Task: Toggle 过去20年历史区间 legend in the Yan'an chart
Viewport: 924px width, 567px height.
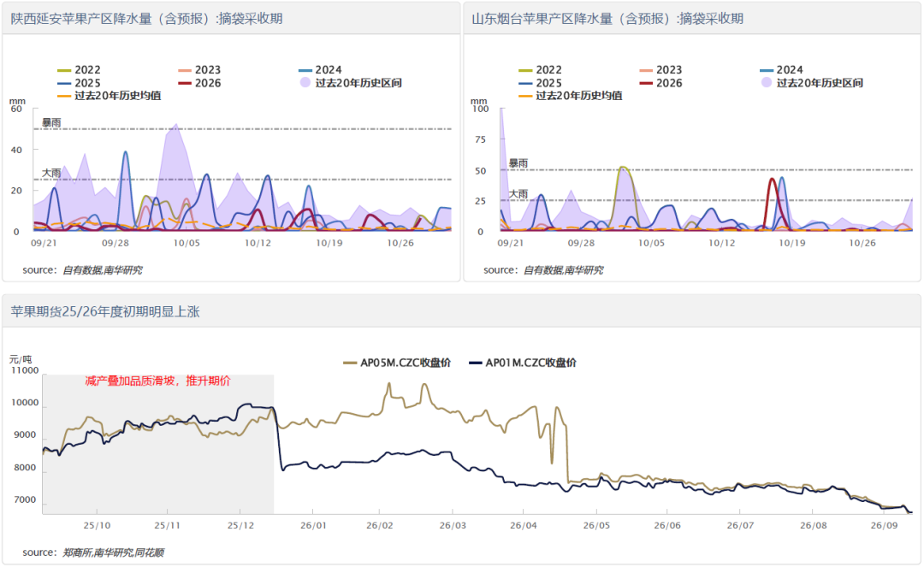Action: pos(351,83)
